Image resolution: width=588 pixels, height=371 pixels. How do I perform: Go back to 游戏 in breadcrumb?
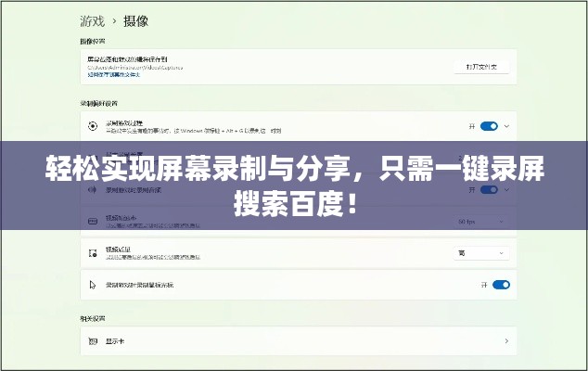point(93,19)
